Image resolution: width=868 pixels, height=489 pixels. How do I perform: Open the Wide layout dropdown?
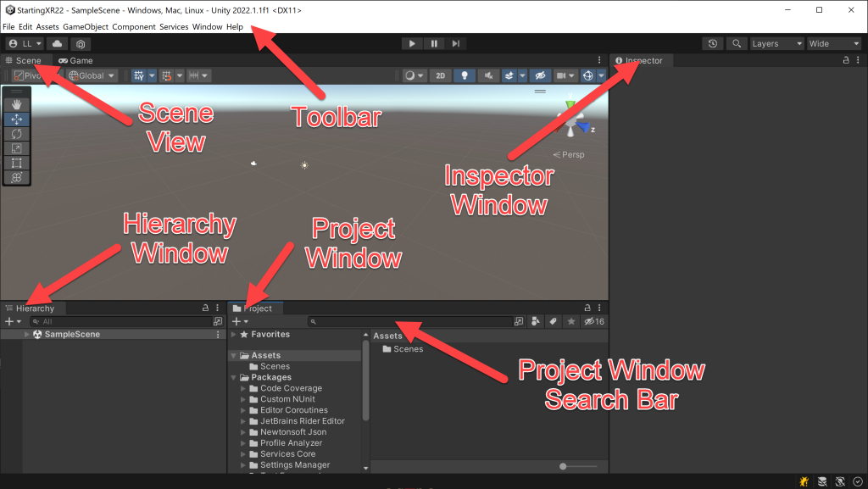point(834,44)
